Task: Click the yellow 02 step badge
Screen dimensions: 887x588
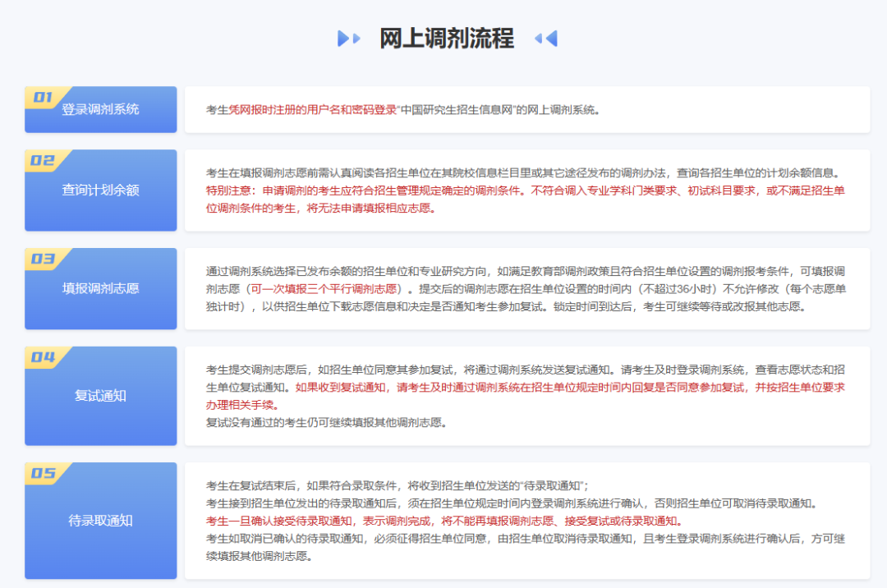Action: pyautogui.click(x=44, y=160)
